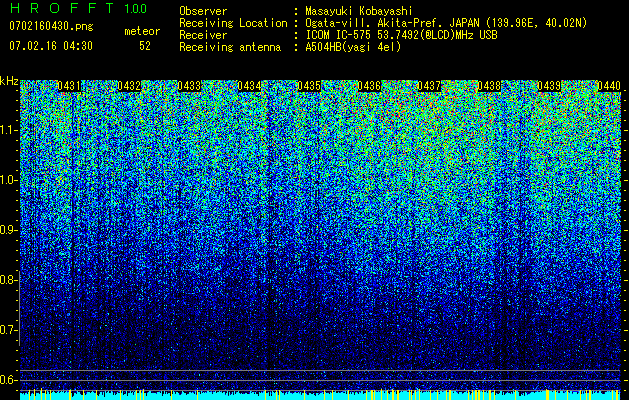The height and width of the screenshot is (400, 629).
Task: Click the meteor count value 52
Action: pos(145,46)
